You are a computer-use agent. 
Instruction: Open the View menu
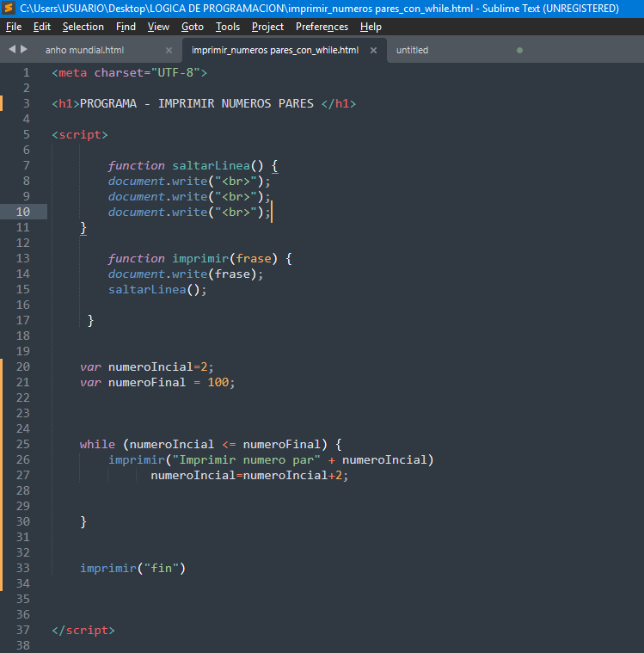point(158,27)
